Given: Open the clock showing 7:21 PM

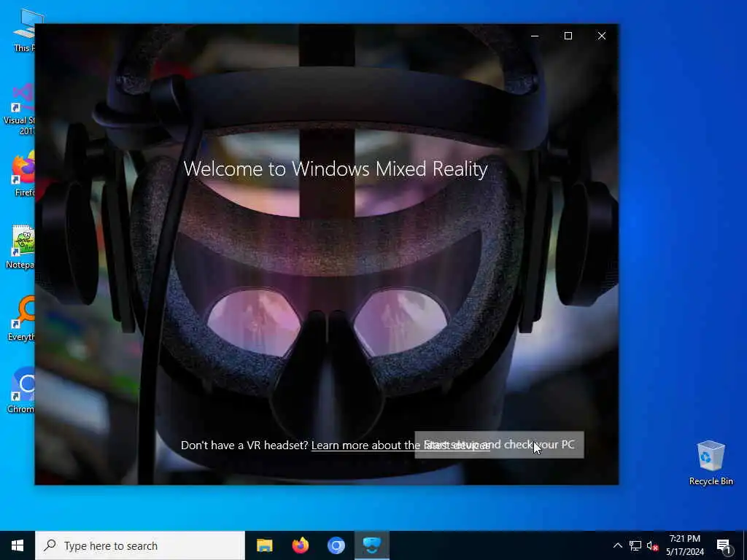Looking at the screenshot, I should (684, 545).
